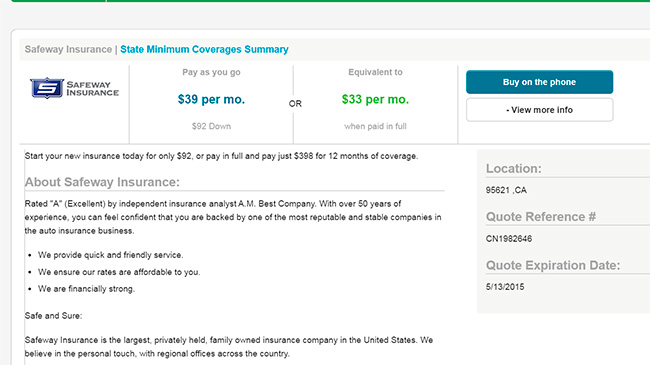
Task: Click the OR divider between prices
Action: (295, 104)
